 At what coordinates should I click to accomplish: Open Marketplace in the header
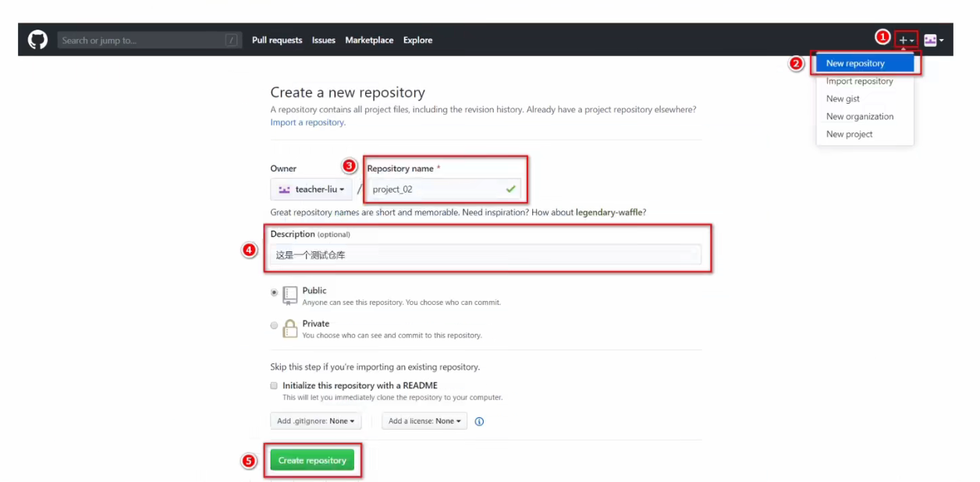(369, 40)
